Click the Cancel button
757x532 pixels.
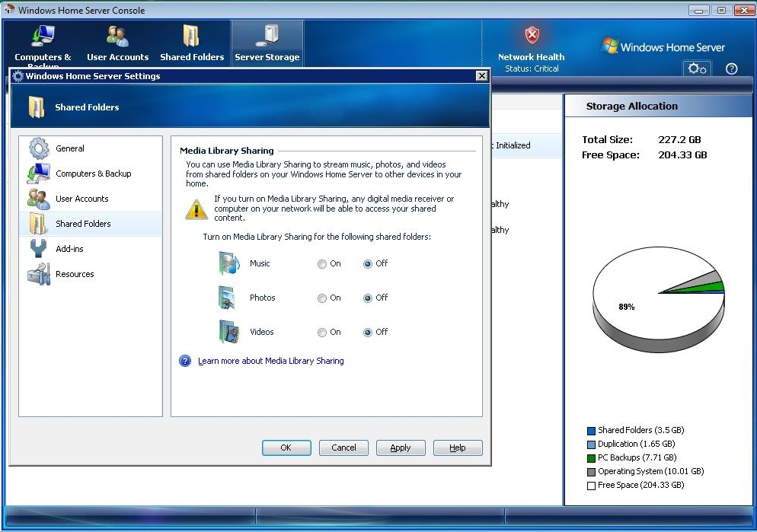343,448
